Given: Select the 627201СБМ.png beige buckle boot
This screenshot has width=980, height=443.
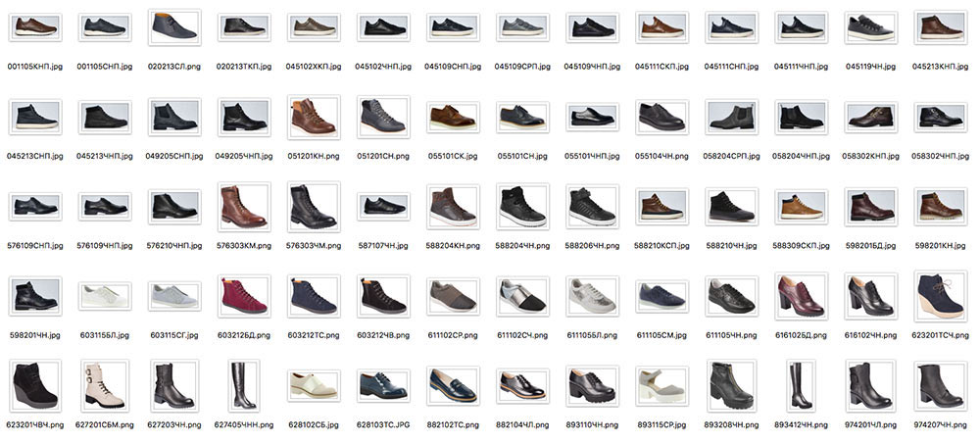Looking at the screenshot, I should [x=105, y=384].
